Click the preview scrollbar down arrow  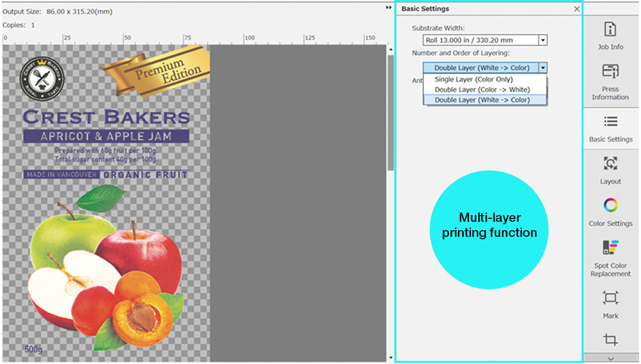[x=391, y=358]
